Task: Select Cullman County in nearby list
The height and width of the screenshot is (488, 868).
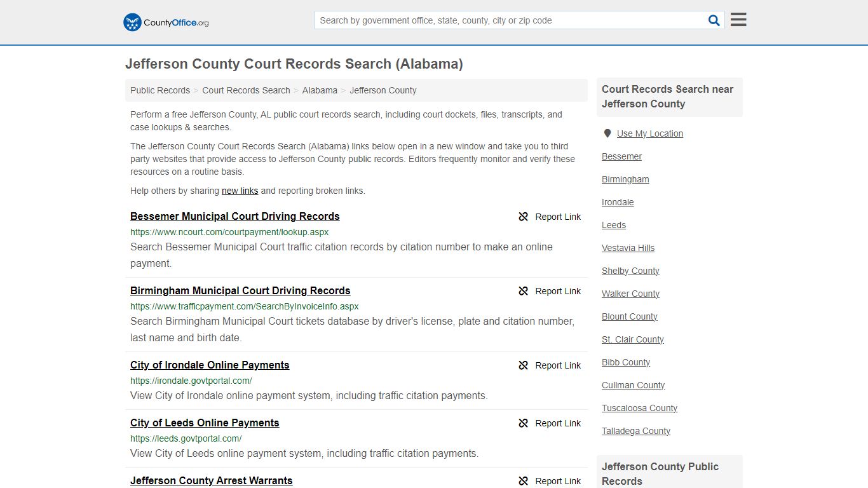Action: click(x=634, y=385)
